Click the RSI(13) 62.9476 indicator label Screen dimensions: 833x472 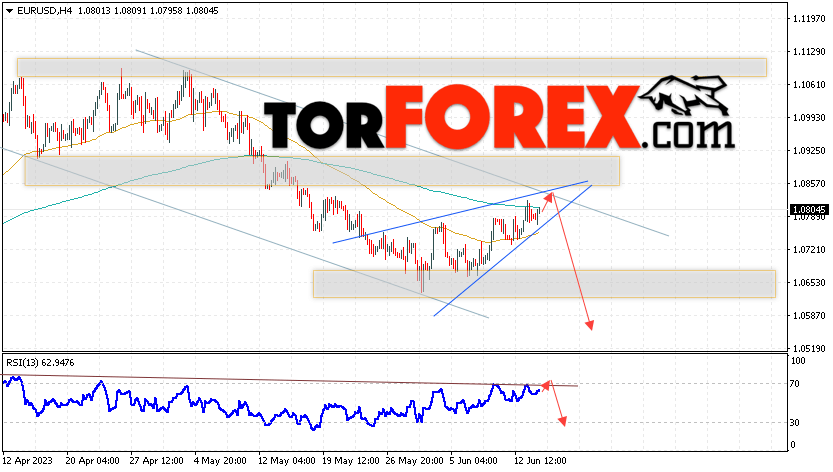pos(40,363)
